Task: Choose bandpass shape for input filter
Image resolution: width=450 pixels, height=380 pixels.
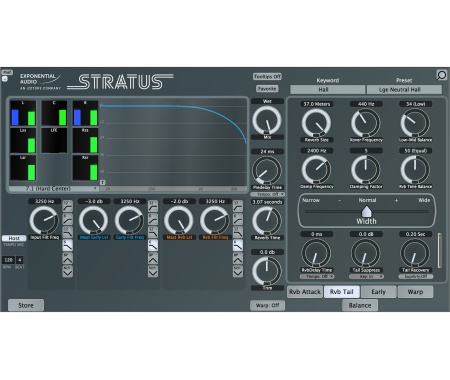Action: point(68,258)
